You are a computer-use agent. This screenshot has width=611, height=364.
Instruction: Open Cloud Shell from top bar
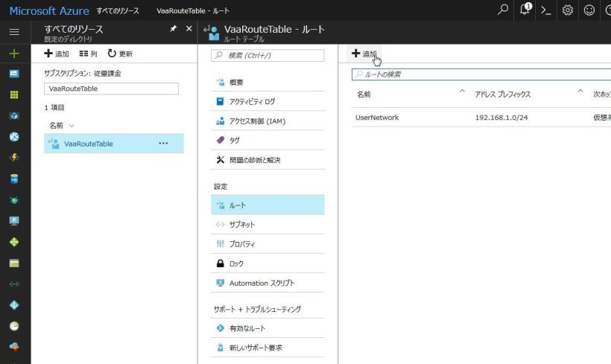(x=546, y=10)
